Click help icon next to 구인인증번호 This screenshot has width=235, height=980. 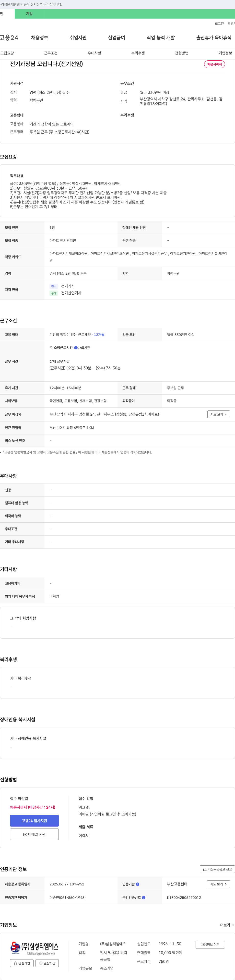coord(144,897)
